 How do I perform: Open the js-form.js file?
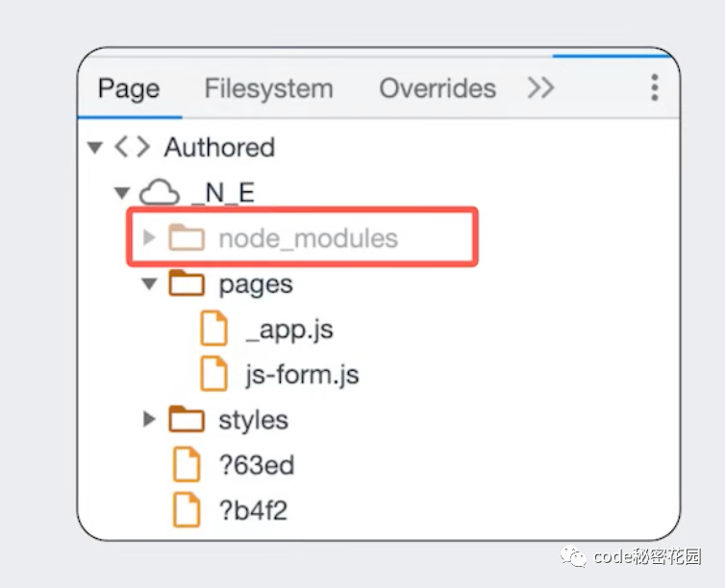302,375
